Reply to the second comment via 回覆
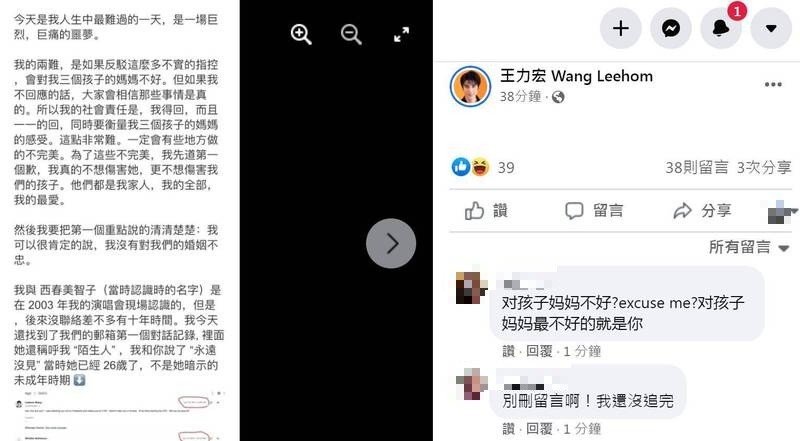Screen dimensions: 800x441 (x=539, y=429)
